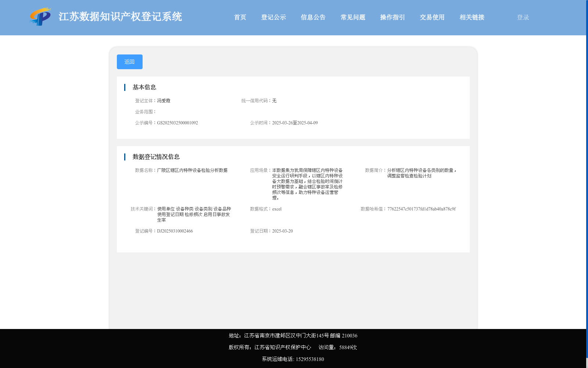Select the 应用场景 description paragraph
The width and height of the screenshot is (588, 368).
(307, 184)
